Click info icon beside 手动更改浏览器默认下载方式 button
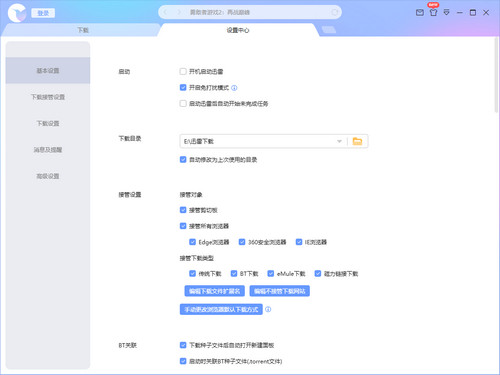 [268, 309]
